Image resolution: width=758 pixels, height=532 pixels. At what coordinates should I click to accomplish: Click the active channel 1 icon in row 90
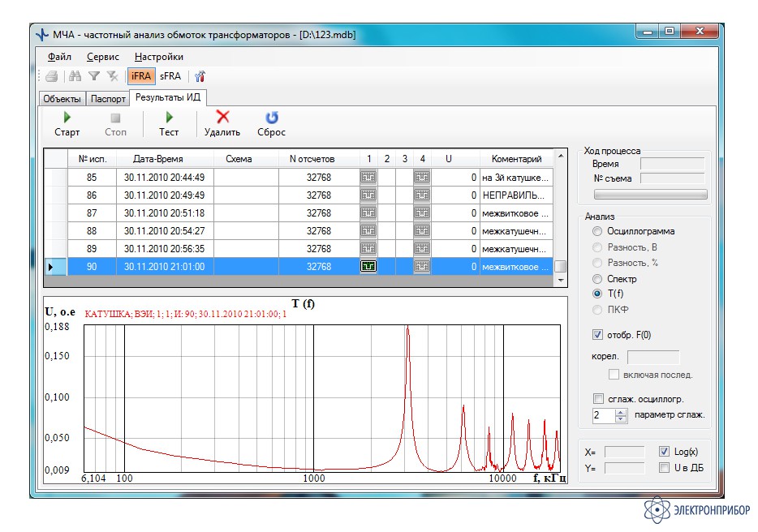click(368, 267)
